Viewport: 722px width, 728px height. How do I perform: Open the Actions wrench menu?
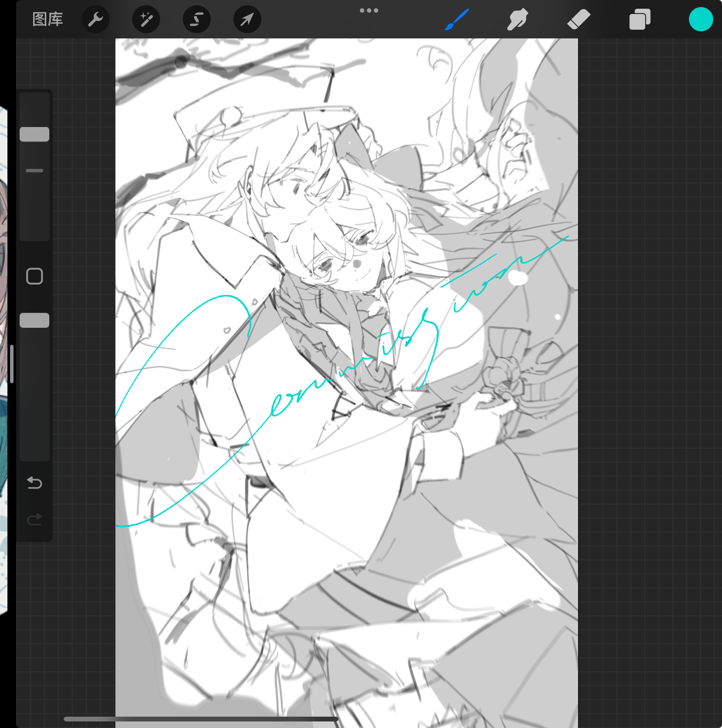(x=96, y=19)
